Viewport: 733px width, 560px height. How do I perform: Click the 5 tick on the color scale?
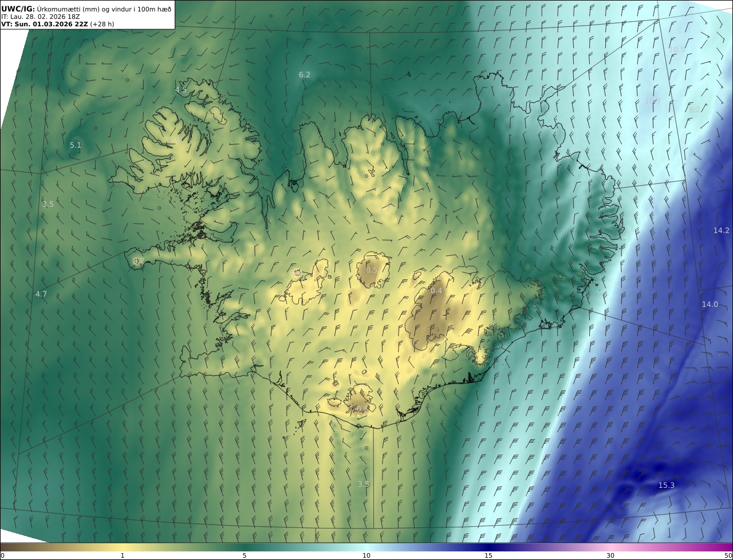point(245,555)
